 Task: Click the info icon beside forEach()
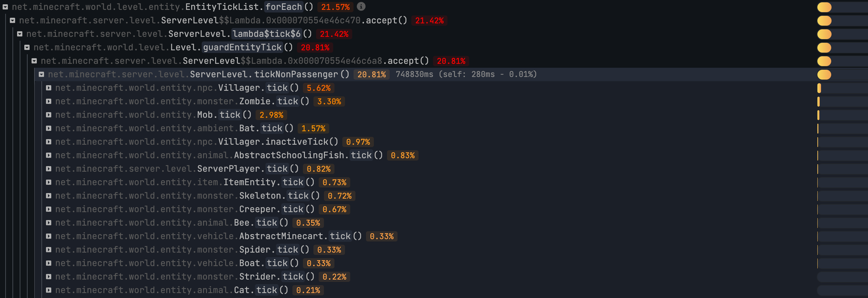click(x=361, y=6)
